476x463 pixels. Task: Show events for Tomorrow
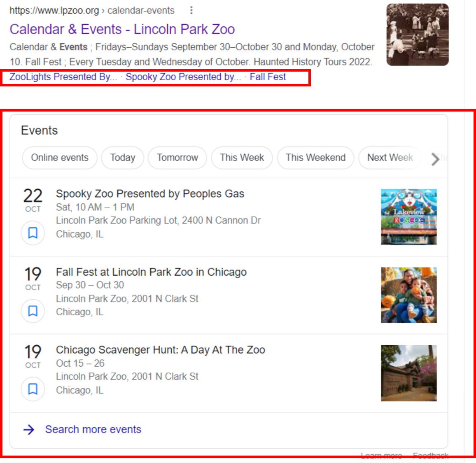(x=177, y=158)
